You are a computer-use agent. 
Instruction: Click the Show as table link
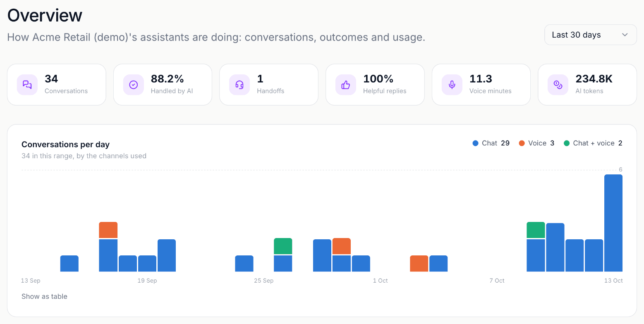[x=44, y=296]
